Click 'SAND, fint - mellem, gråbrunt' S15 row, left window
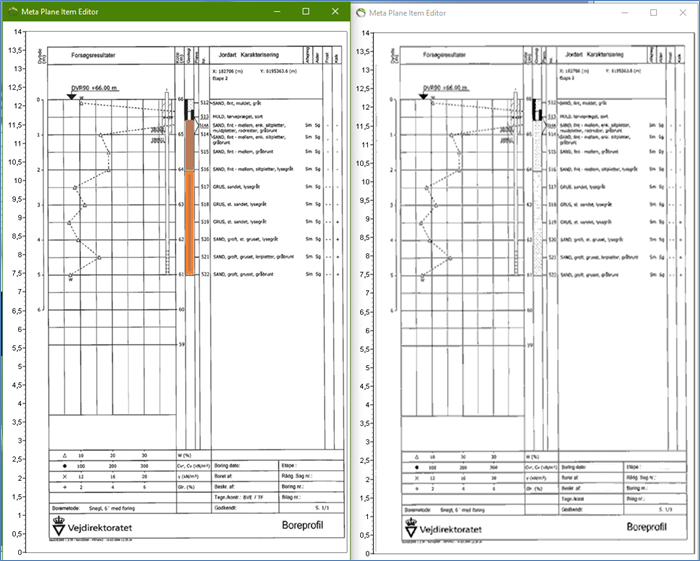 243,152
